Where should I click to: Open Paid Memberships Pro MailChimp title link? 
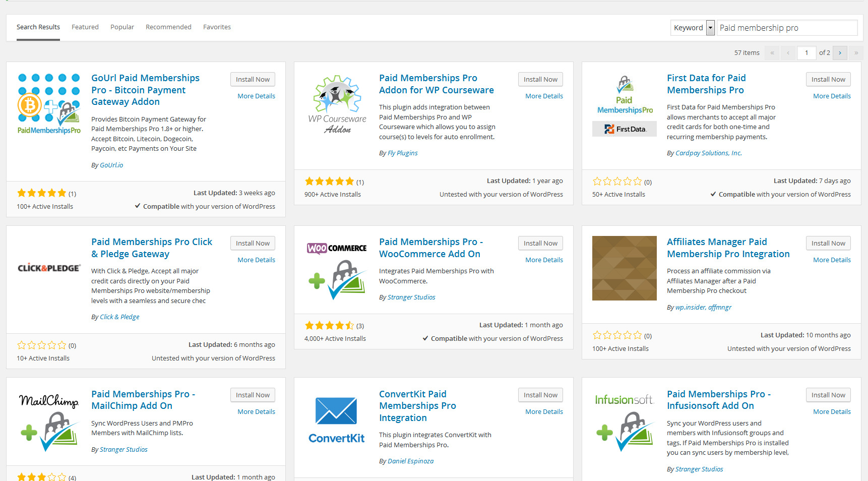143,400
